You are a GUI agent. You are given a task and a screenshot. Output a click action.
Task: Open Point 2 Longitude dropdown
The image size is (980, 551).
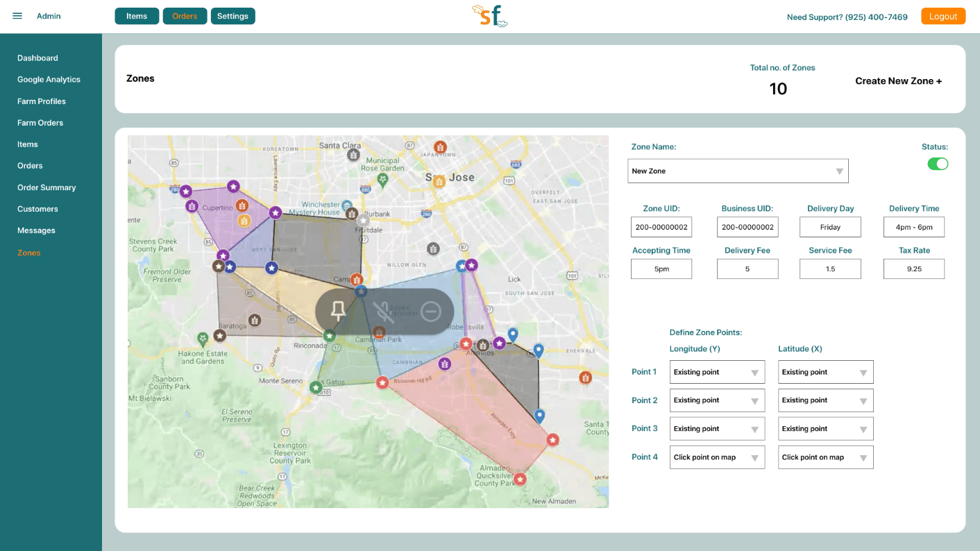coord(717,400)
